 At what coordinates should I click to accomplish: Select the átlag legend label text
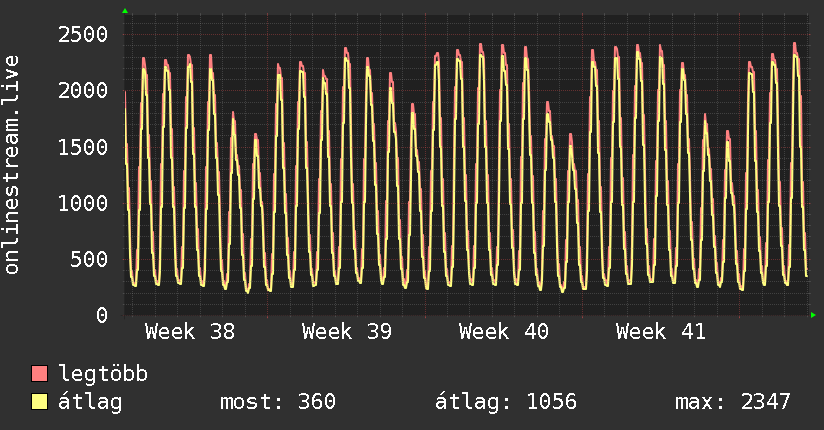click(90, 402)
